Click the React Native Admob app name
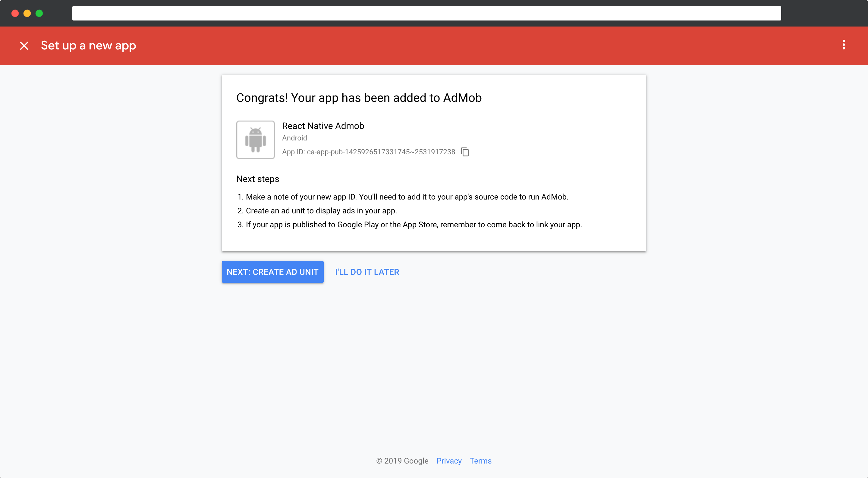Image resolution: width=868 pixels, height=478 pixels. point(323,126)
